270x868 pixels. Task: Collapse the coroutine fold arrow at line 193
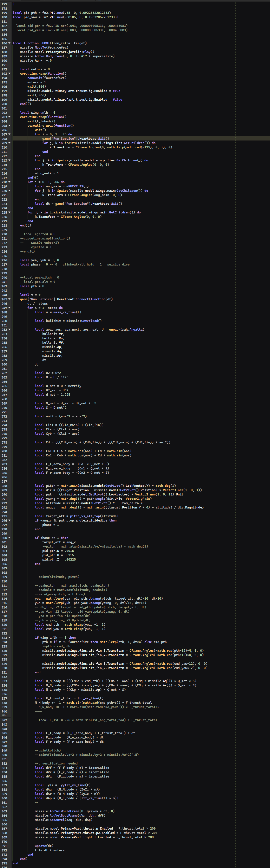tap(9, 74)
